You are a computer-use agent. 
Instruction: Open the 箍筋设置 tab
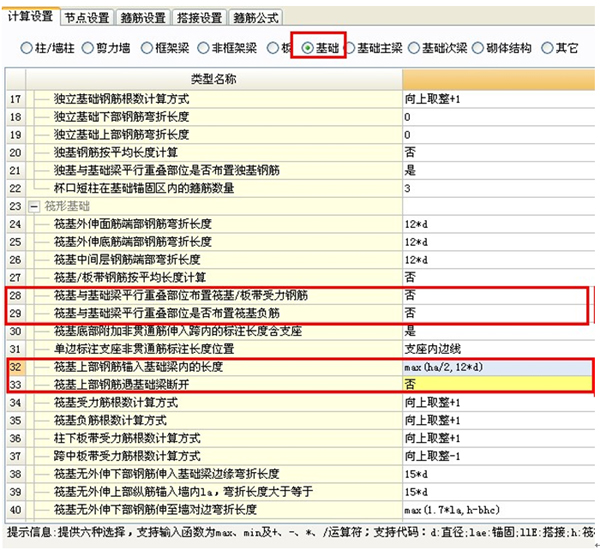(x=143, y=18)
